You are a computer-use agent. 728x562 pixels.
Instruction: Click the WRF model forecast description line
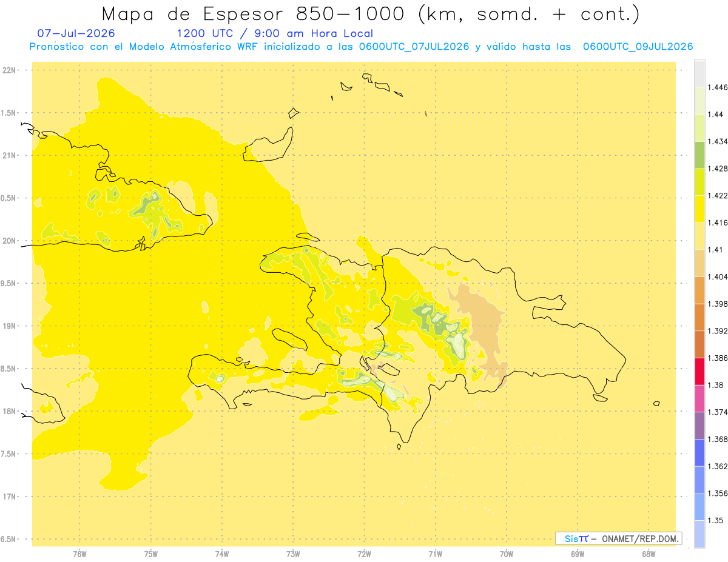[x=361, y=47]
